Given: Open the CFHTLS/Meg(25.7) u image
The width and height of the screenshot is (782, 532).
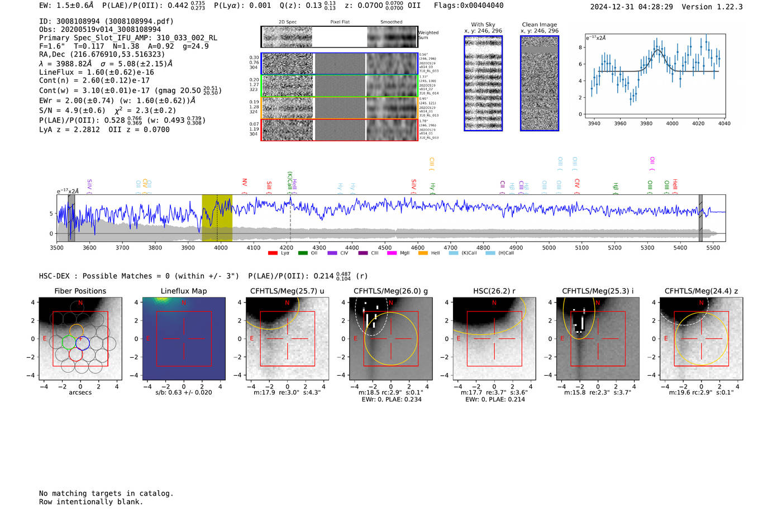Looking at the screenshot, I should point(287,338).
